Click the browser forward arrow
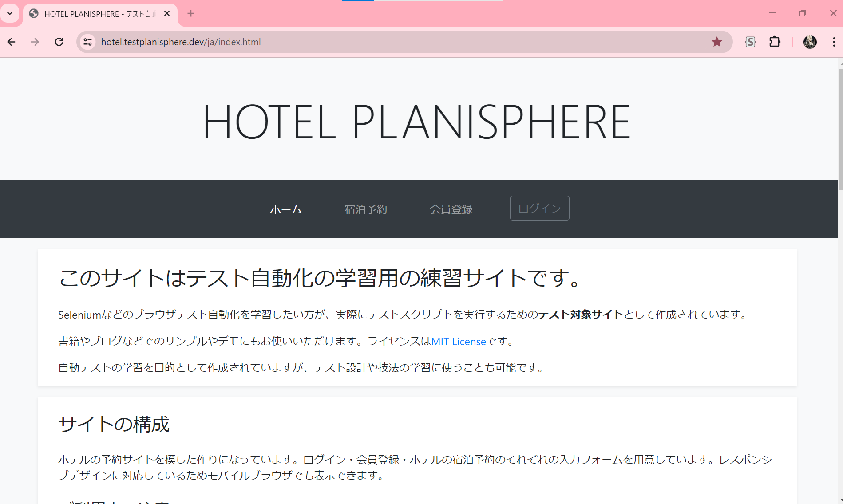Screen dimensions: 843x504 pyautogui.click(x=35, y=42)
